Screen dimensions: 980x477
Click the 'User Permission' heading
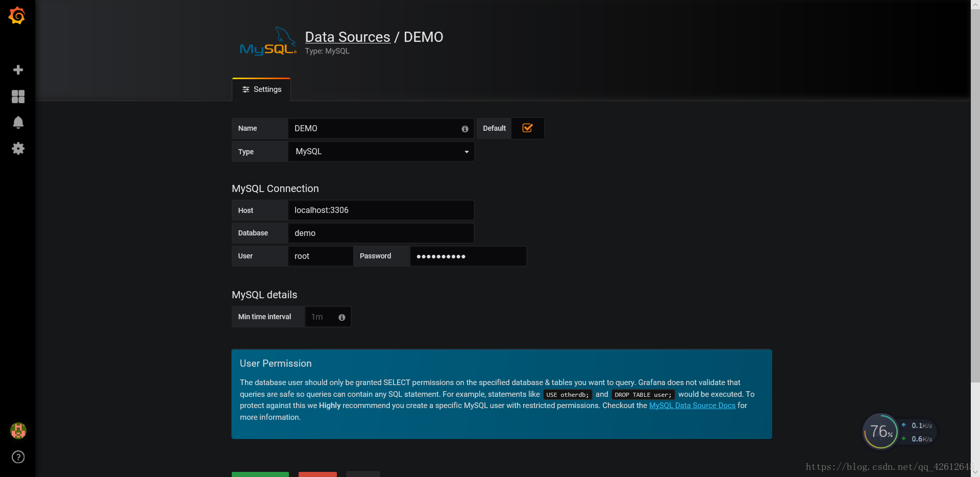tap(276, 364)
